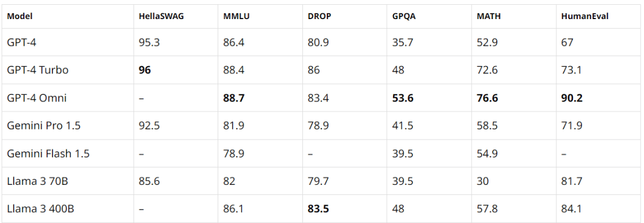Click the HumanEval column header
Image resolution: width=644 pixels, height=223 pixels.
(578, 17)
